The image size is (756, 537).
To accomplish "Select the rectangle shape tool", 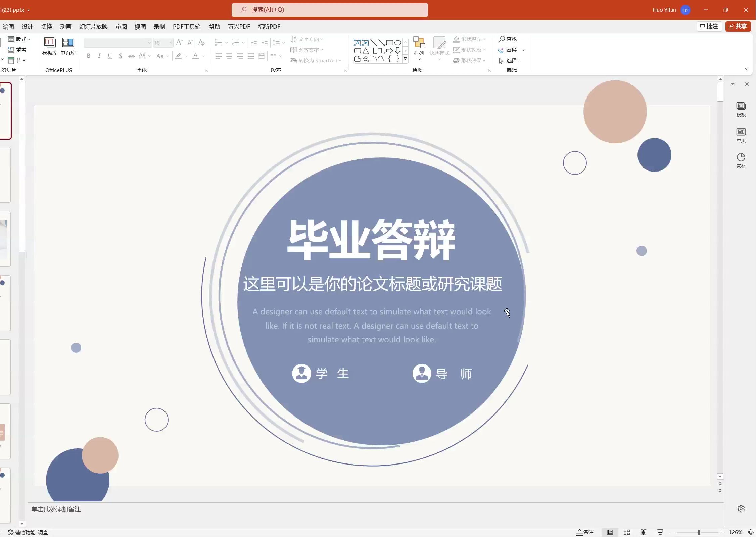I will tap(390, 43).
